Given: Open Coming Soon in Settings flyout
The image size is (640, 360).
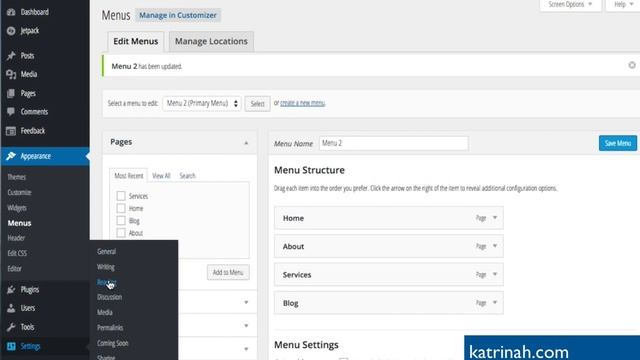Looking at the screenshot, I should pos(113,343).
